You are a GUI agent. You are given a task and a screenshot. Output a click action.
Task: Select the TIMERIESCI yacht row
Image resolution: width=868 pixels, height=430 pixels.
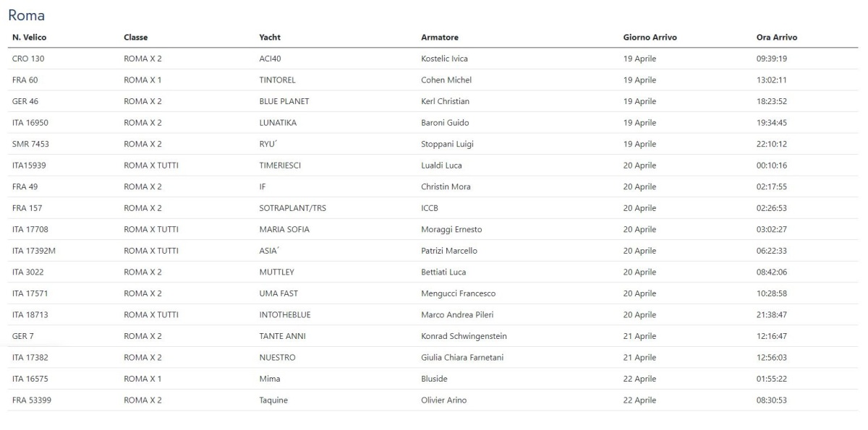pos(279,165)
